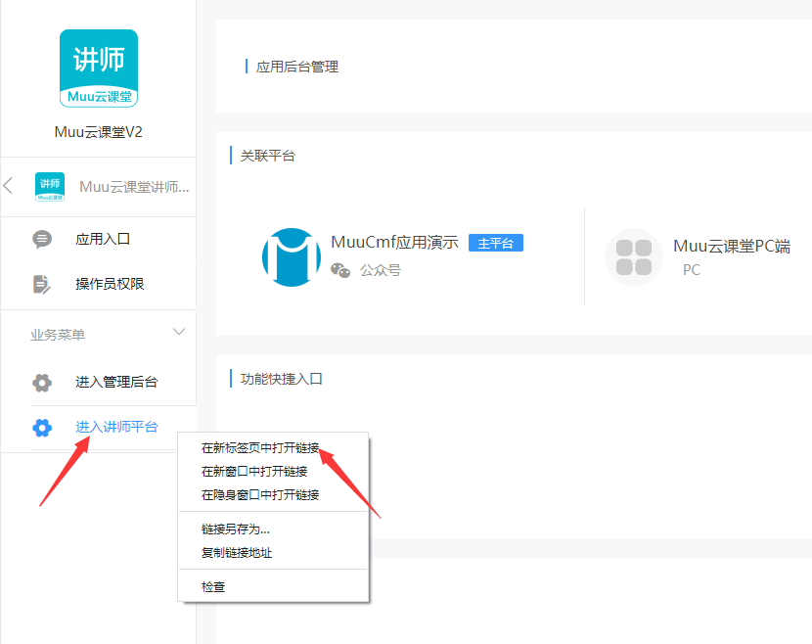Click the 应用后台管理 heading
Viewport: 812px width, 644px height.
297,67
